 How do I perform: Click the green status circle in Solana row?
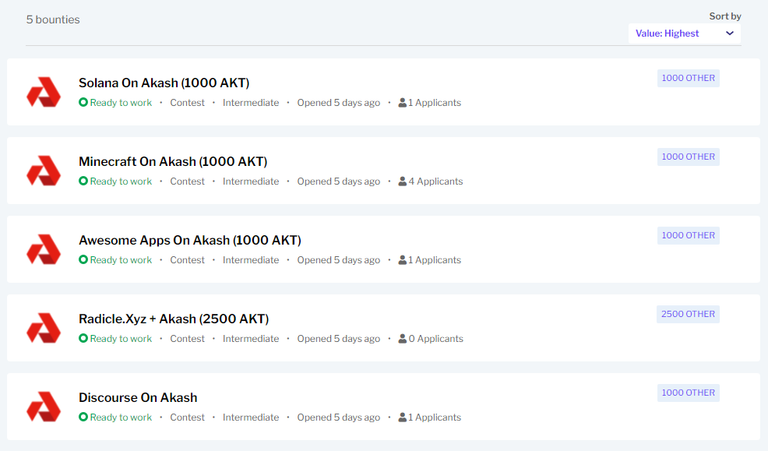[x=83, y=102]
